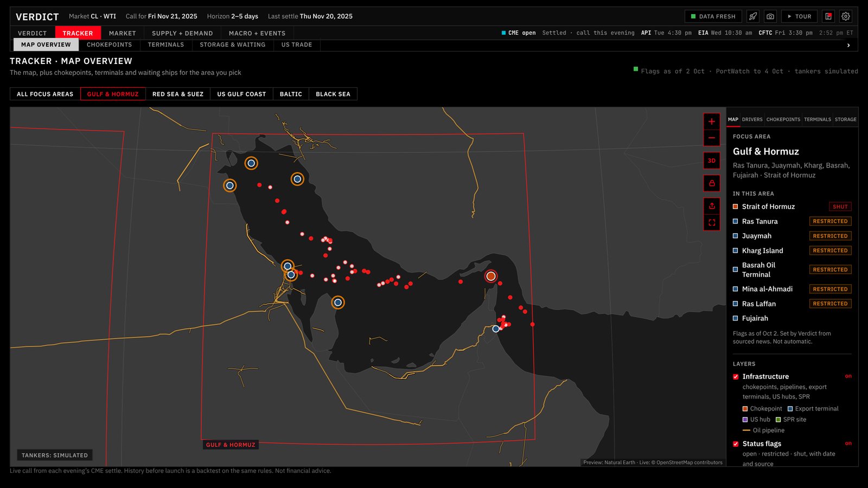Switch to DRIVERS tab in side panel
The image size is (868, 488).
(752, 119)
